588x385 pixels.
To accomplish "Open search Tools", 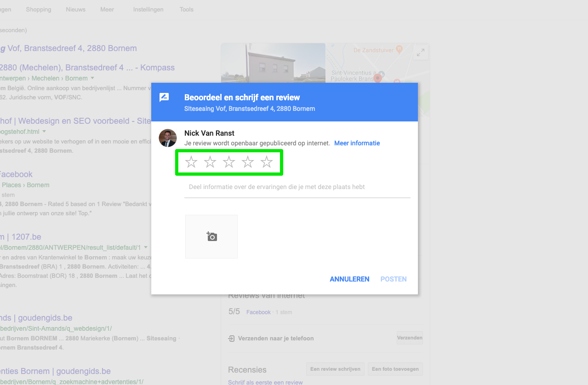I will click(187, 9).
